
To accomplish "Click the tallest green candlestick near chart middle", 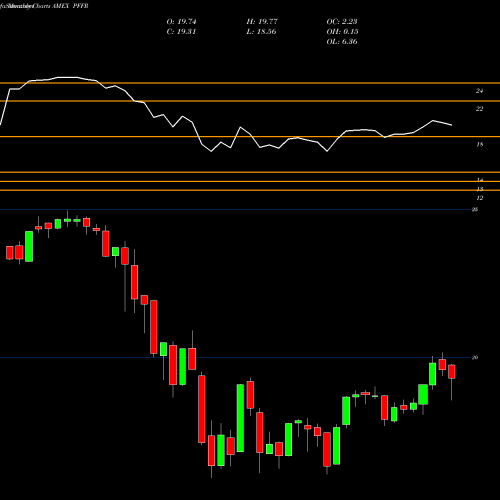I will pos(240,418).
